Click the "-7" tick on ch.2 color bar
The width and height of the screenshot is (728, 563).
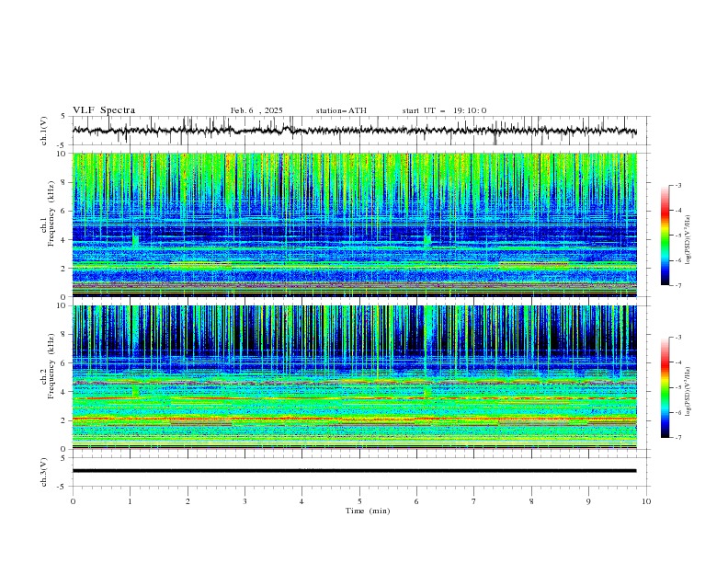(677, 438)
